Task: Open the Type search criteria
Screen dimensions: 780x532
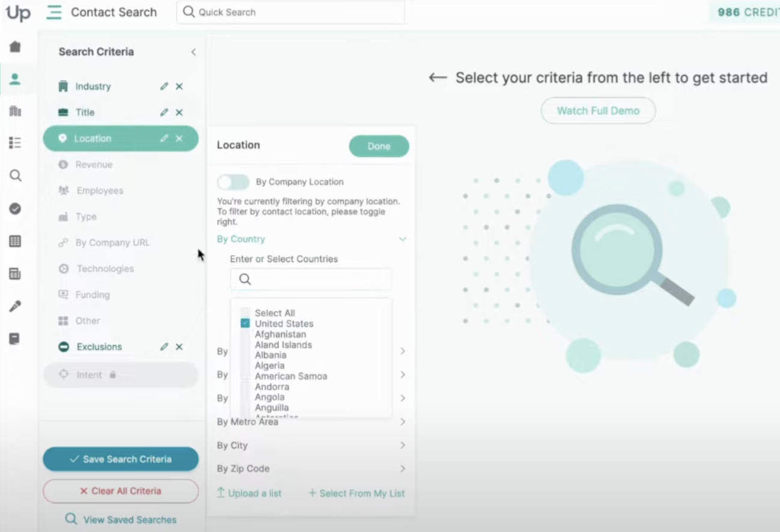Action: pyautogui.click(x=86, y=217)
